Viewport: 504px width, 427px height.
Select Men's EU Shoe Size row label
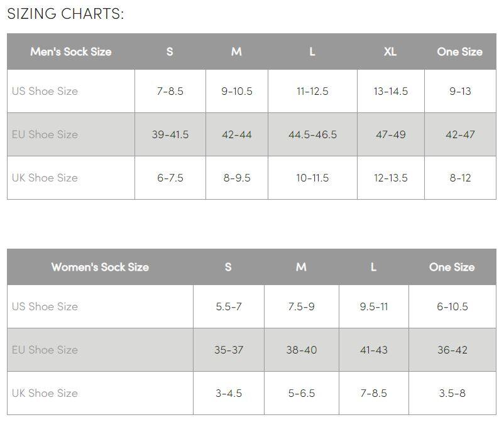pyautogui.click(x=45, y=134)
